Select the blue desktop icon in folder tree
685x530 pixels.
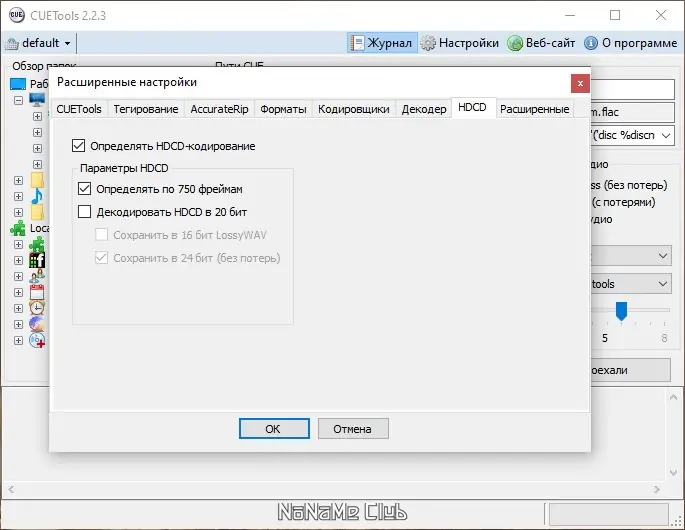tap(18, 83)
